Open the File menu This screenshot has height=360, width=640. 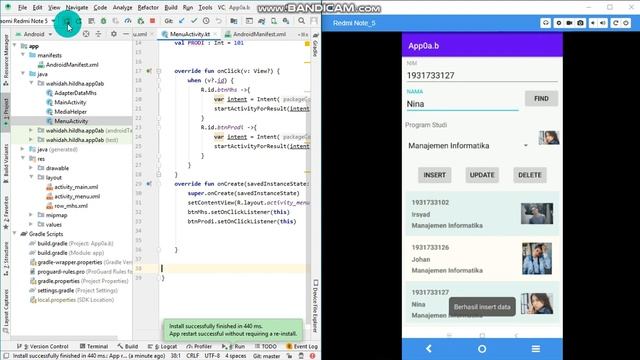click(x=22, y=7)
